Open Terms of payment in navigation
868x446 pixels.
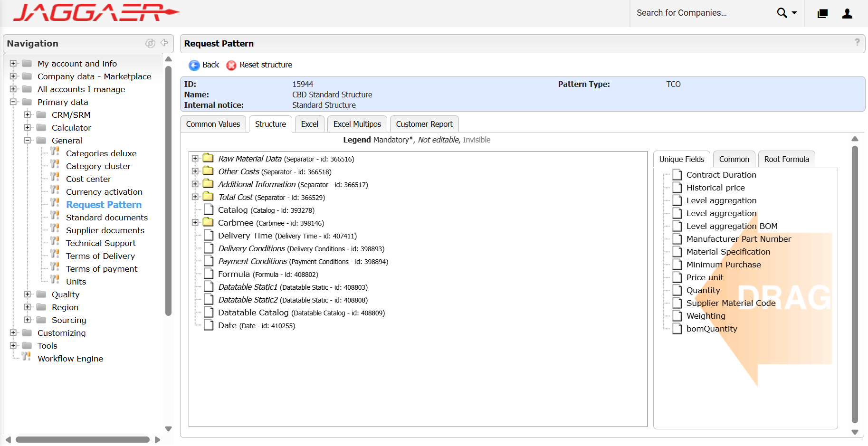[x=102, y=269]
